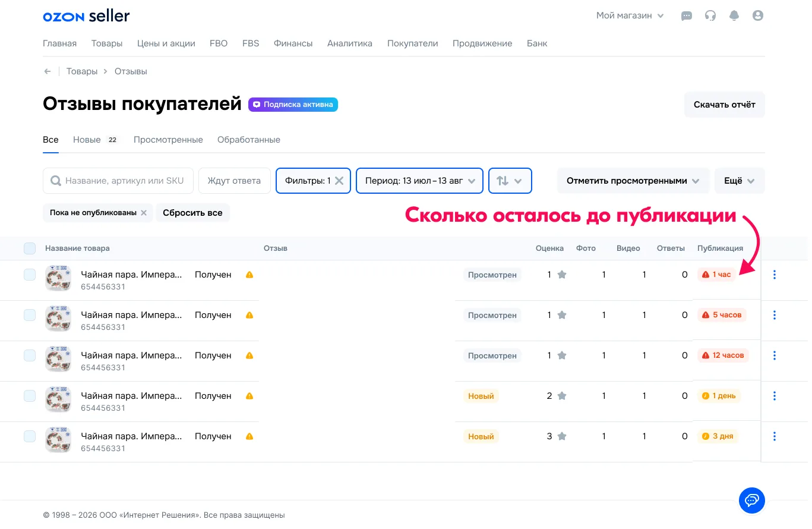
Task: Open the sort order dropdown
Action: point(510,181)
